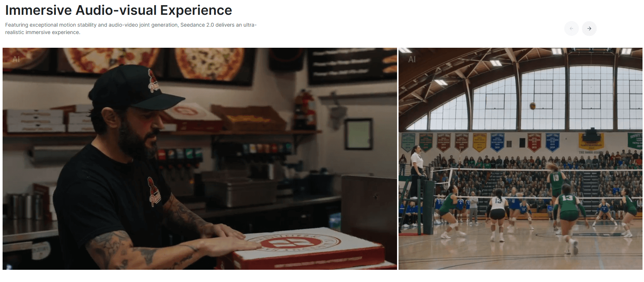Click the framed picture on pizza shop wall
644x282 pixels.
(x=358, y=134)
